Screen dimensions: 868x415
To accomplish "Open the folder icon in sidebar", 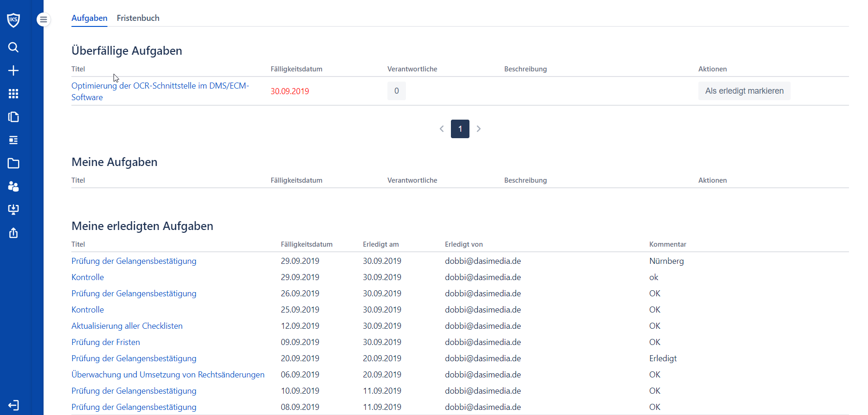I will [13, 163].
